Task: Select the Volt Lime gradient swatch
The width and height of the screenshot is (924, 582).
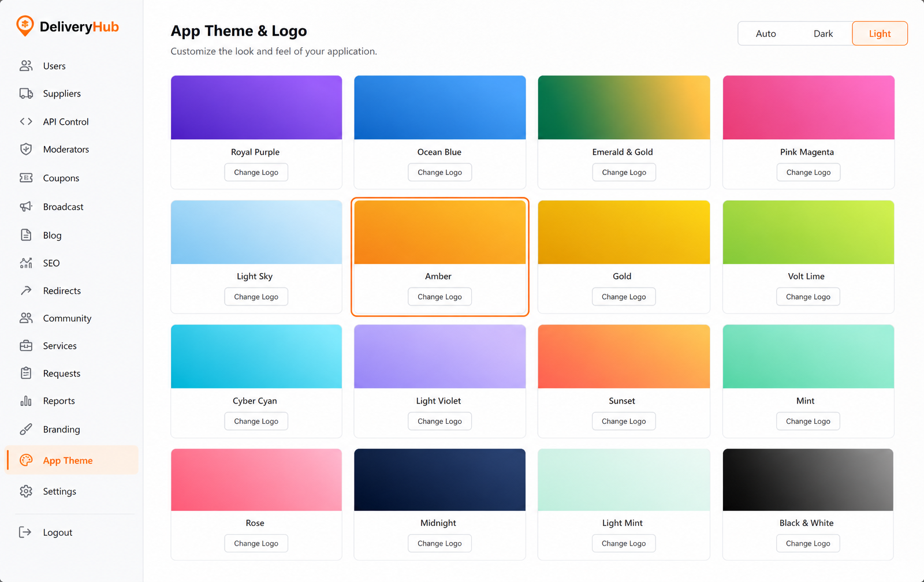Action: tap(808, 232)
